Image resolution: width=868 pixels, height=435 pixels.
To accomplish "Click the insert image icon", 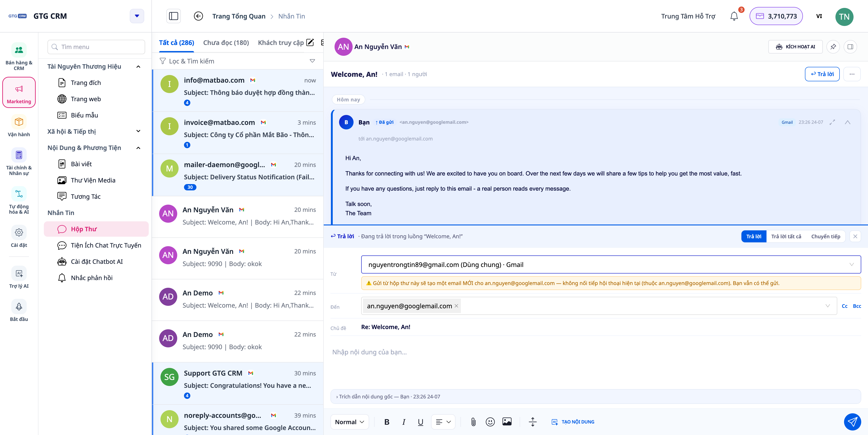I will pyautogui.click(x=507, y=421).
